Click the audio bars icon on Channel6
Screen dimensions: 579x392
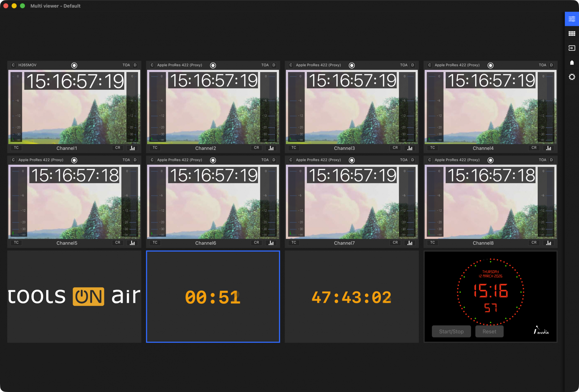click(x=271, y=243)
